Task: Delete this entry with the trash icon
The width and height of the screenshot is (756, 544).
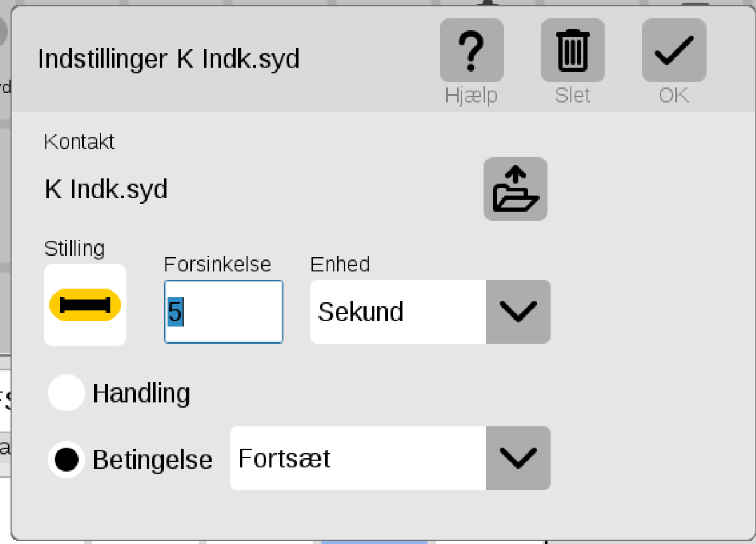Action: 572,51
